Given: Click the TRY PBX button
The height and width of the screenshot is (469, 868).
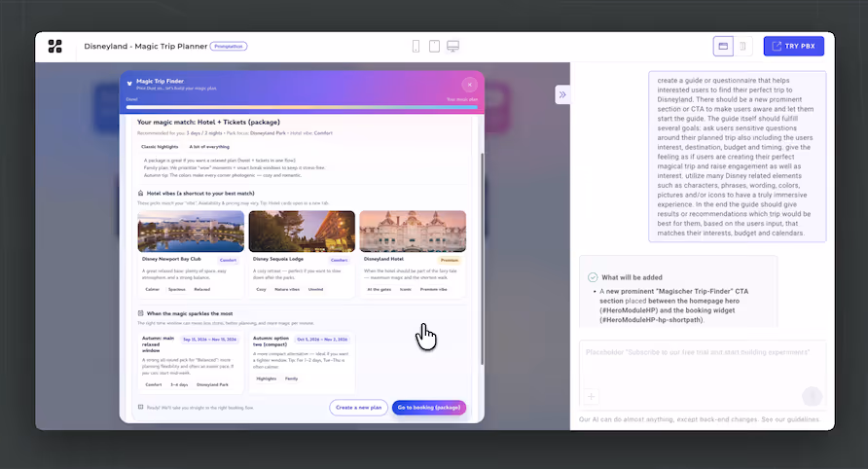Looking at the screenshot, I should pyautogui.click(x=793, y=46).
